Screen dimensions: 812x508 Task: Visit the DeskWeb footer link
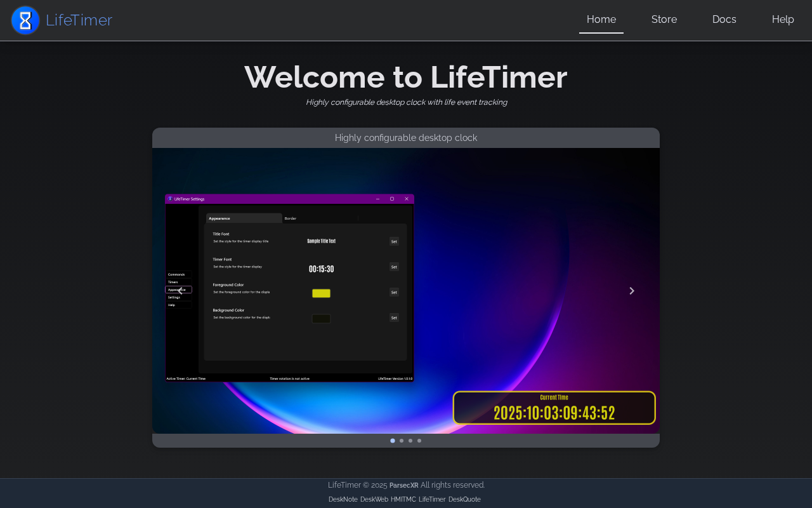pos(374,499)
